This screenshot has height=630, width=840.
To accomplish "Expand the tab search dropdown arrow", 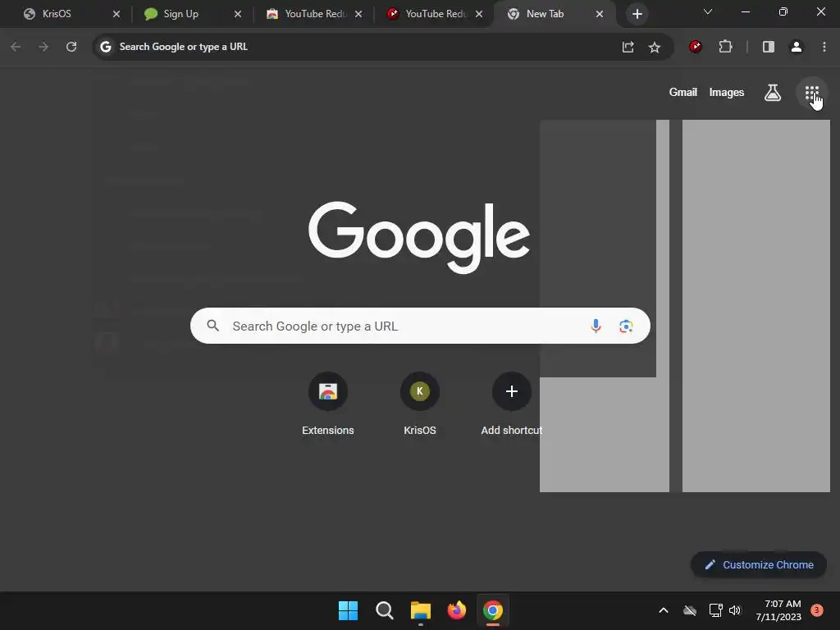I will (708, 11).
